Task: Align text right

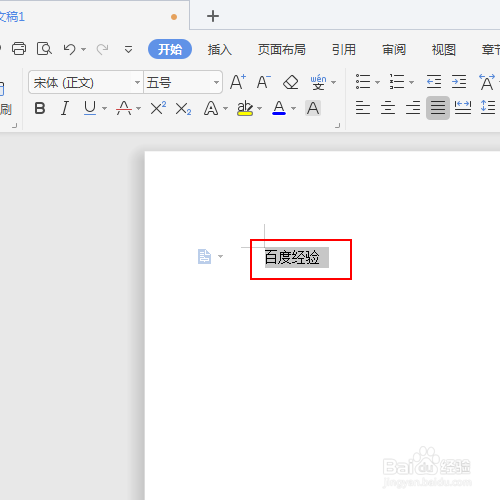Action: coord(413,108)
